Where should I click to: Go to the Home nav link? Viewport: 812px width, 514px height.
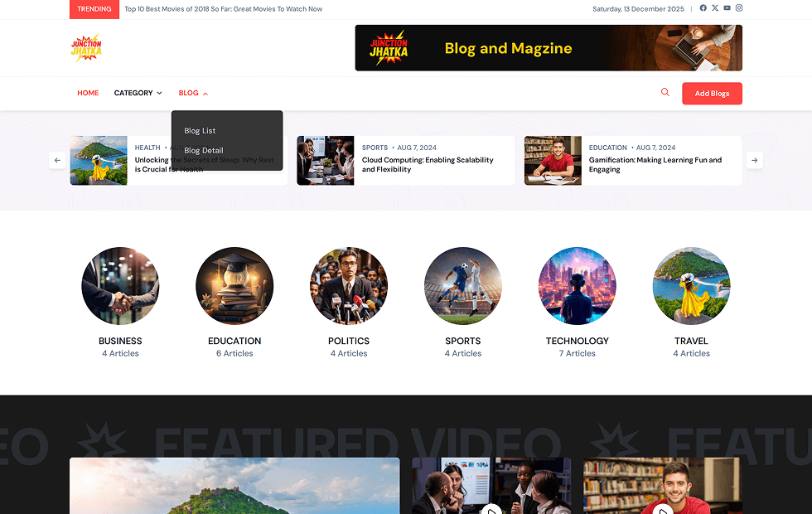[x=88, y=93]
